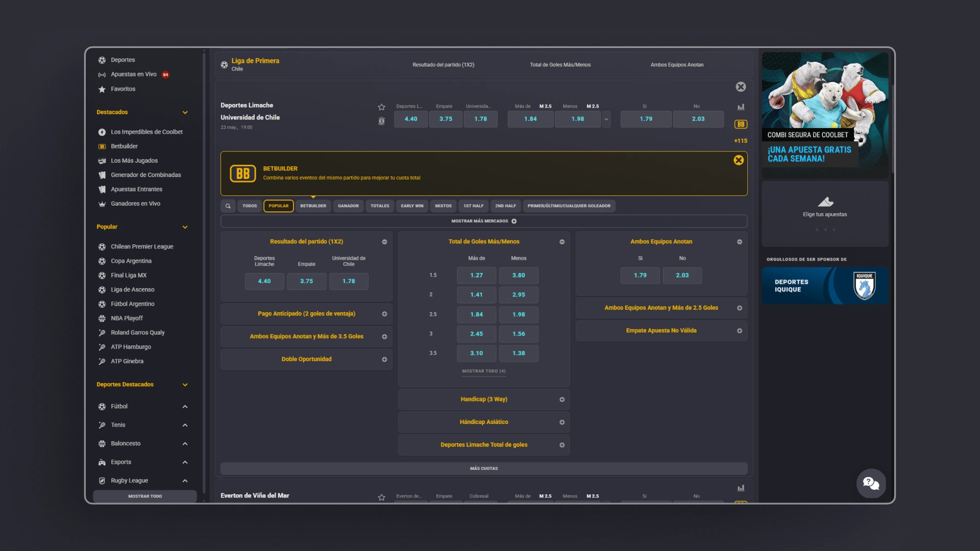The height and width of the screenshot is (551, 980).
Task: Open Los Imperdibles de Coolbet
Action: [x=146, y=132]
